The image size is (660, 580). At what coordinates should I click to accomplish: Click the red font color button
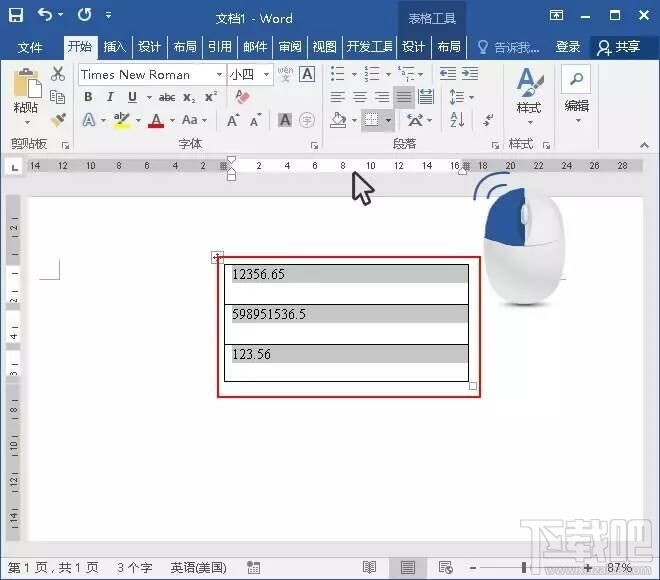[155, 120]
